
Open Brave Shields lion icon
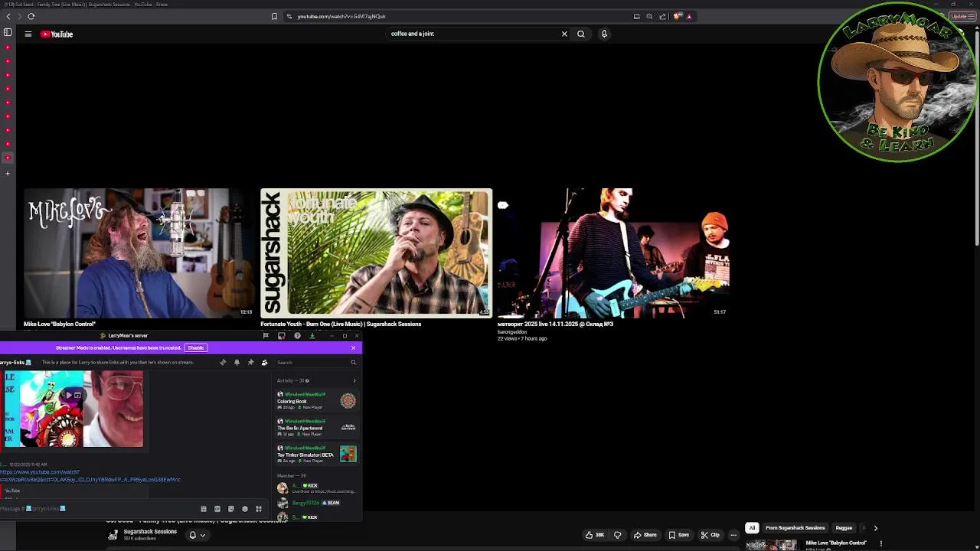678,16
